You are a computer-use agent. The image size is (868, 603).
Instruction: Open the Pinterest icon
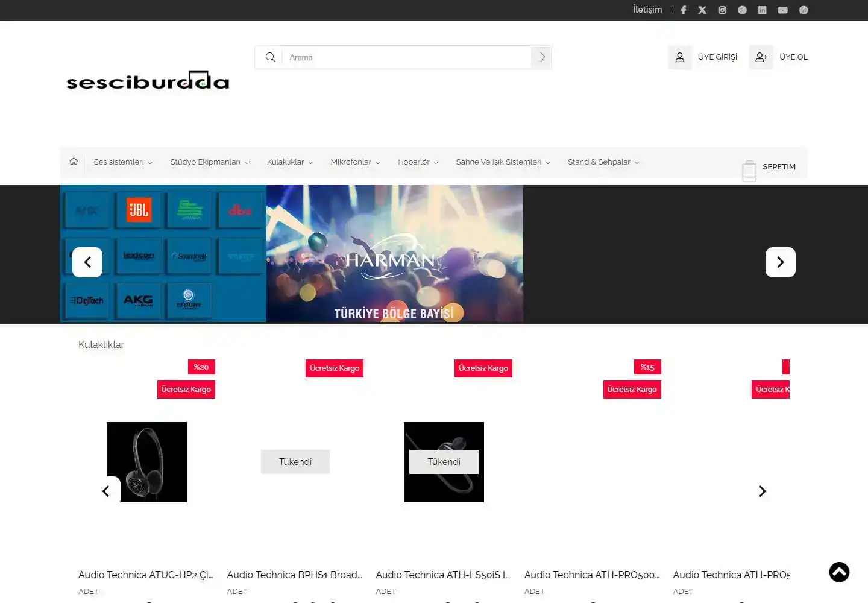click(x=804, y=10)
